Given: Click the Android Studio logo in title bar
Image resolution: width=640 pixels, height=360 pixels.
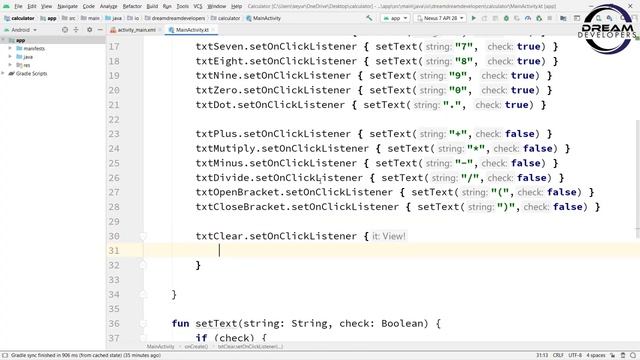Looking at the screenshot, I should (x=6, y=6).
